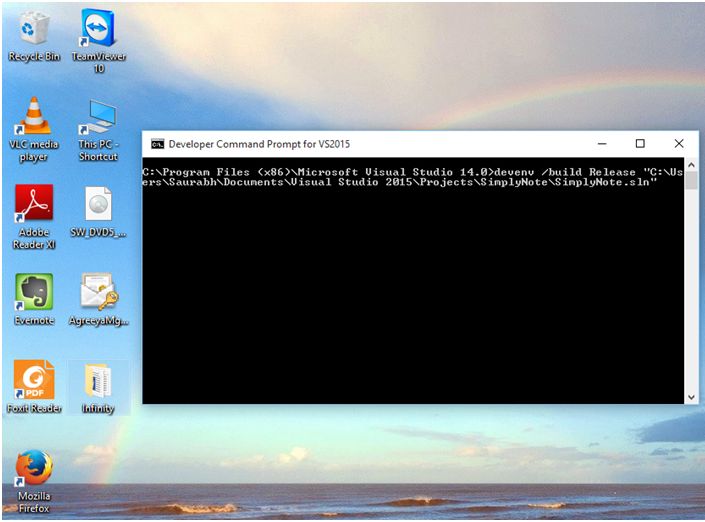
Task: Select the Infinity folder icon
Action: point(98,388)
